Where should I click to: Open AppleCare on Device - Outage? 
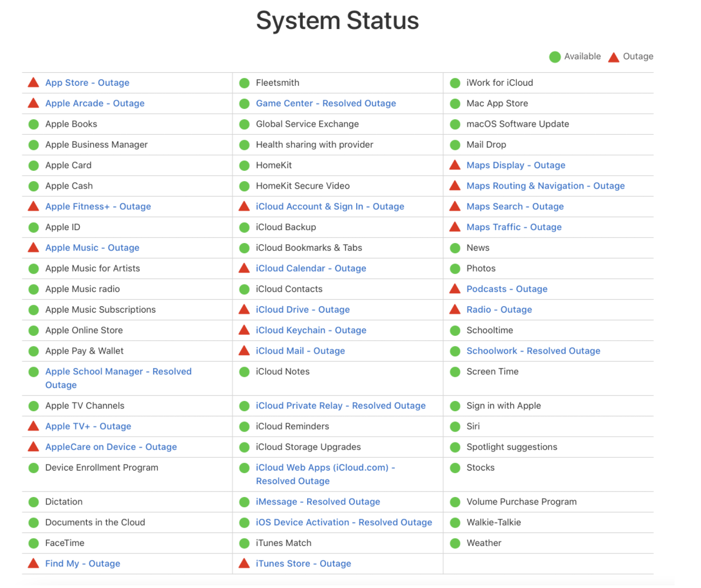(x=111, y=447)
